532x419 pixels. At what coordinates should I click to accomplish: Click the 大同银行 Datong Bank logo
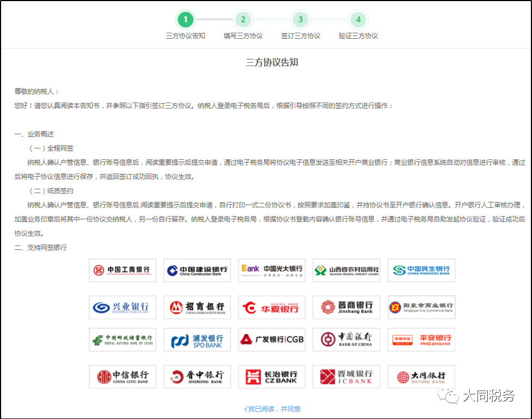click(421, 376)
